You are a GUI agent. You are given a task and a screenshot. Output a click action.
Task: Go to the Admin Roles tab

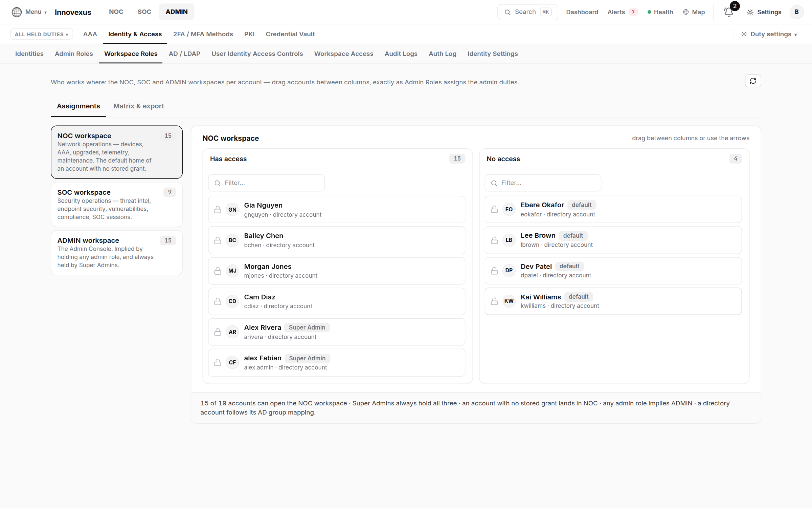pos(74,54)
